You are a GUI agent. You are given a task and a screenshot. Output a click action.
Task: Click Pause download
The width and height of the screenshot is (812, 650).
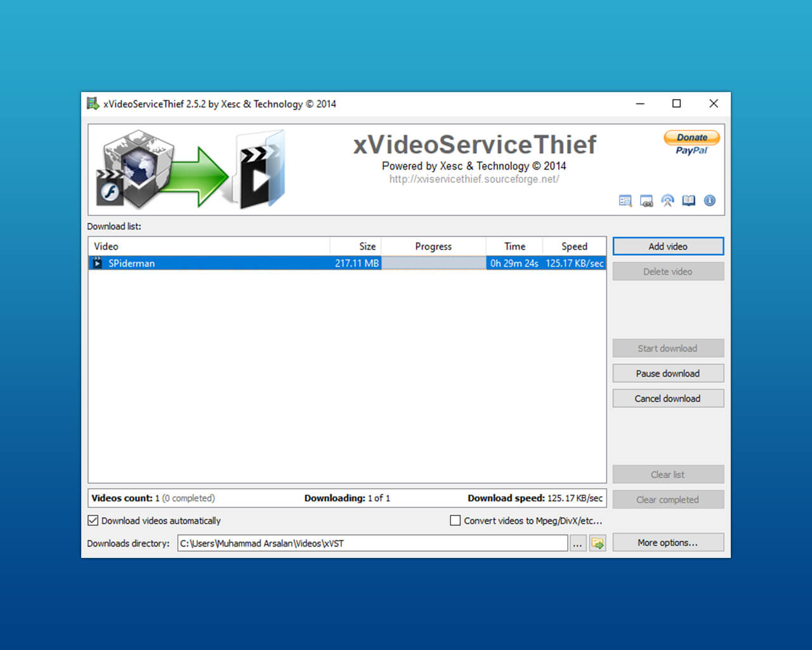click(668, 373)
